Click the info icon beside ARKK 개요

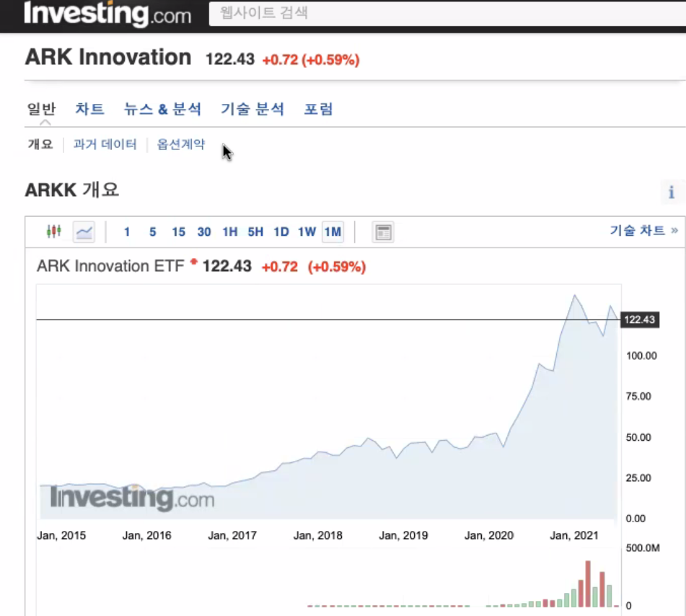pyautogui.click(x=671, y=192)
